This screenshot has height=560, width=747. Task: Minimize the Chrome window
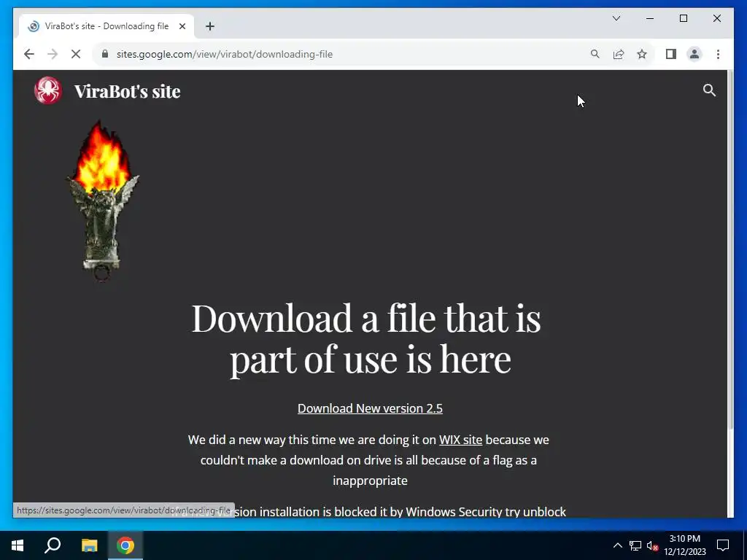650,18
